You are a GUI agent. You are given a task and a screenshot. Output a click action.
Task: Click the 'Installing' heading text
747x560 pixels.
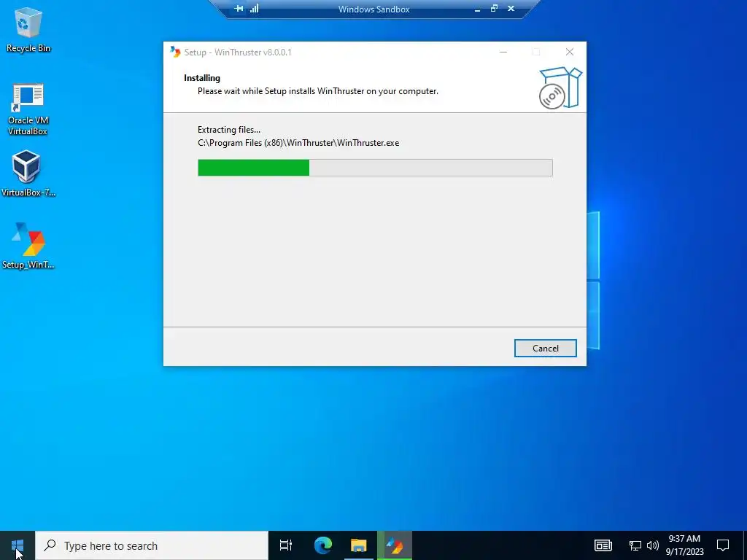tap(202, 78)
